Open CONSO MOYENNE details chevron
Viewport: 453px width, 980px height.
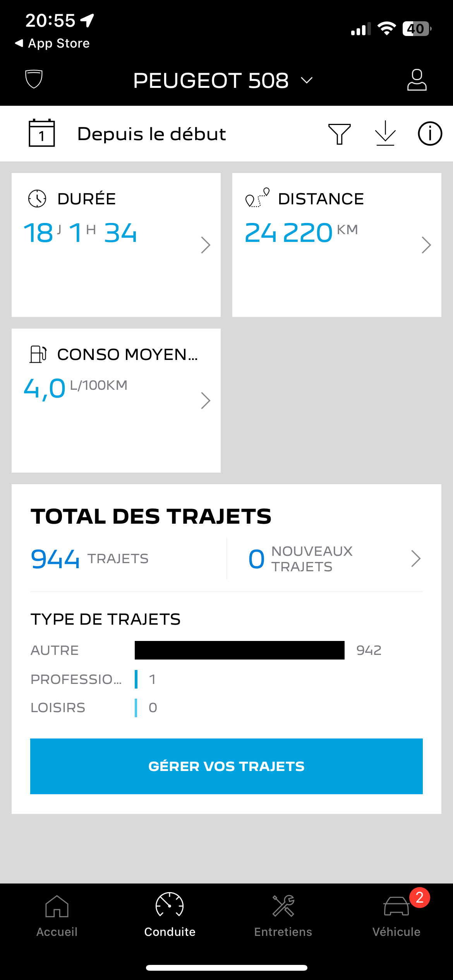(x=206, y=401)
